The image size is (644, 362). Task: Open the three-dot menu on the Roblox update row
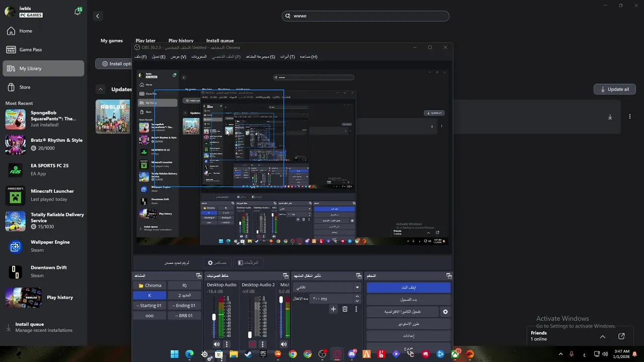coord(629,117)
